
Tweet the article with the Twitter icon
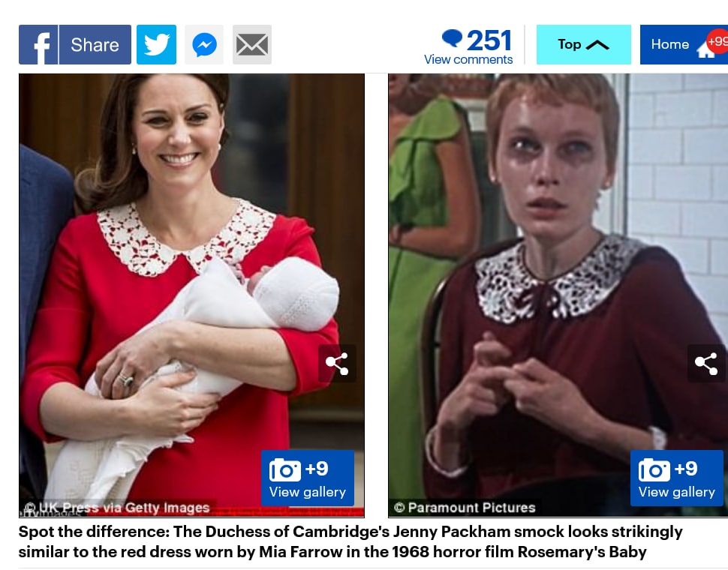(x=156, y=44)
